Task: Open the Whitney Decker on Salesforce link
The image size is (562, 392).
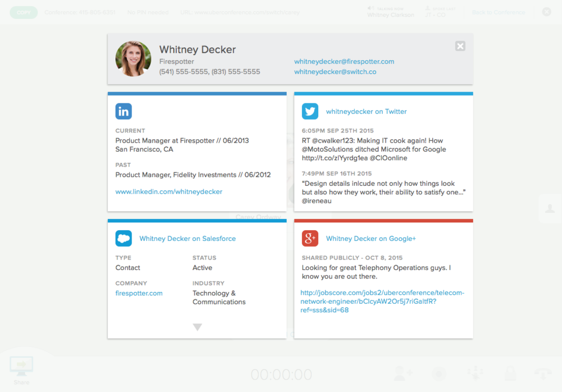Action: (x=188, y=239)
